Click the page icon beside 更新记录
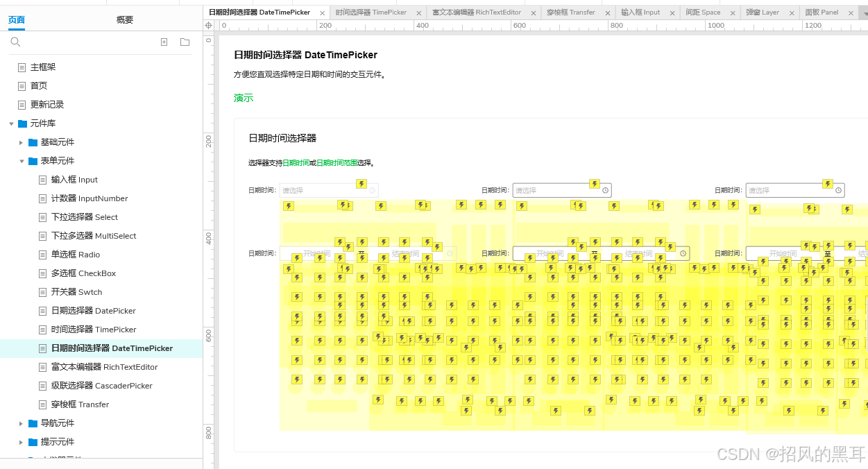868x469 pixels. [22, 105]
